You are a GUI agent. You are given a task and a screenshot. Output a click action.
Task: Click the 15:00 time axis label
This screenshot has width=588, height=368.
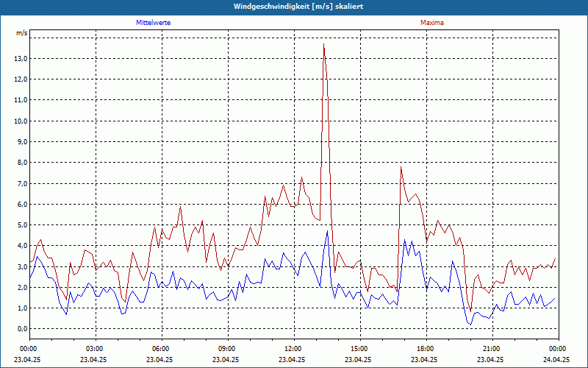(360, 349)
